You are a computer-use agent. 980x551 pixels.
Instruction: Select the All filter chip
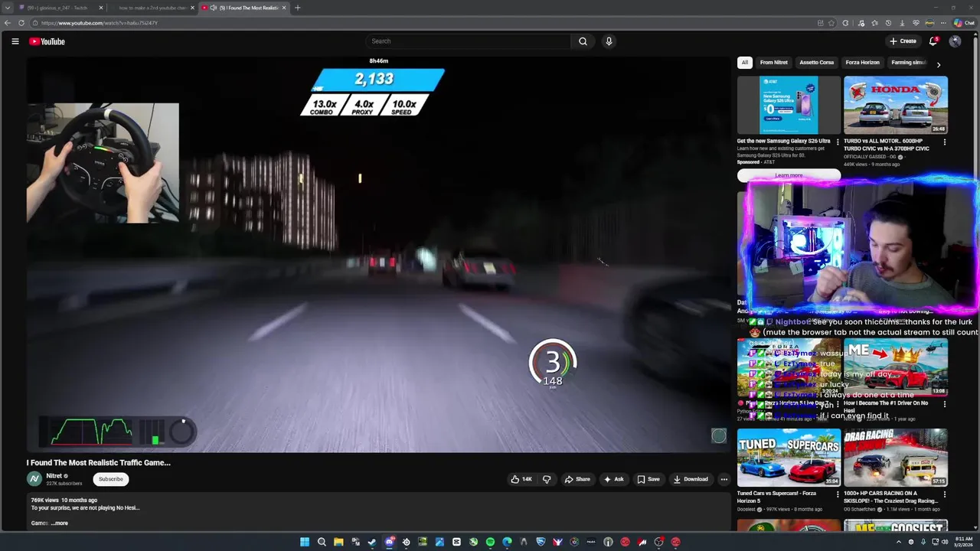(745, 63)
